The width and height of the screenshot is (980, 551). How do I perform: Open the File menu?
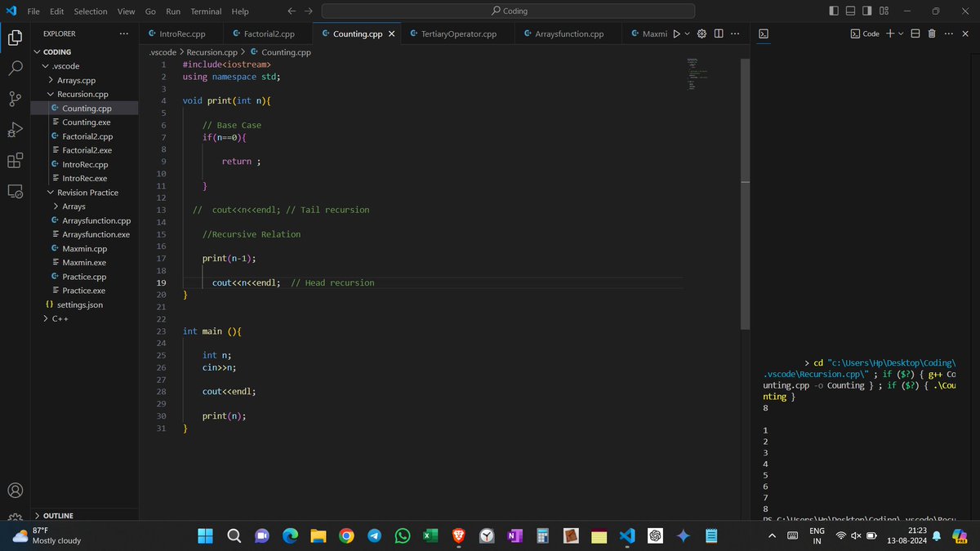click(33, 11)
